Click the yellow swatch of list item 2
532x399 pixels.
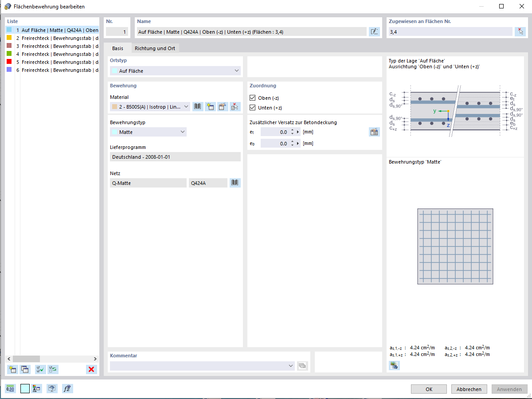click(x=9, y=38)
